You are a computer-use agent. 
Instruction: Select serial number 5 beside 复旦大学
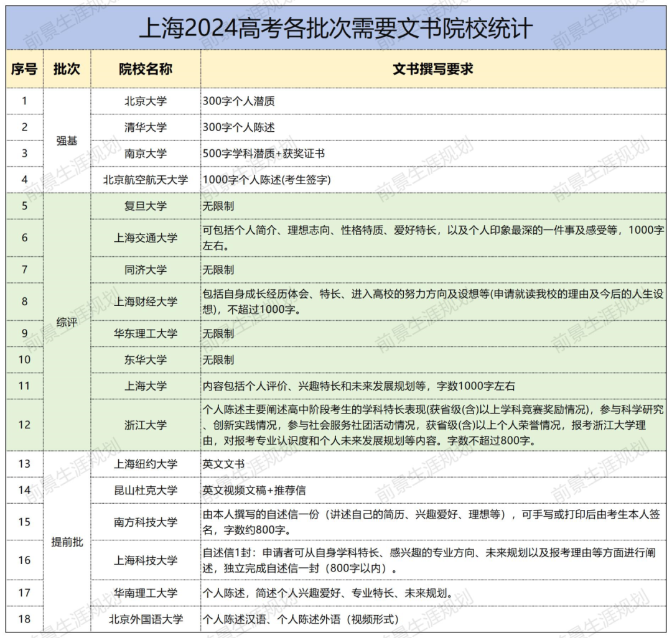pyautogui.click(x=24, y=206)
